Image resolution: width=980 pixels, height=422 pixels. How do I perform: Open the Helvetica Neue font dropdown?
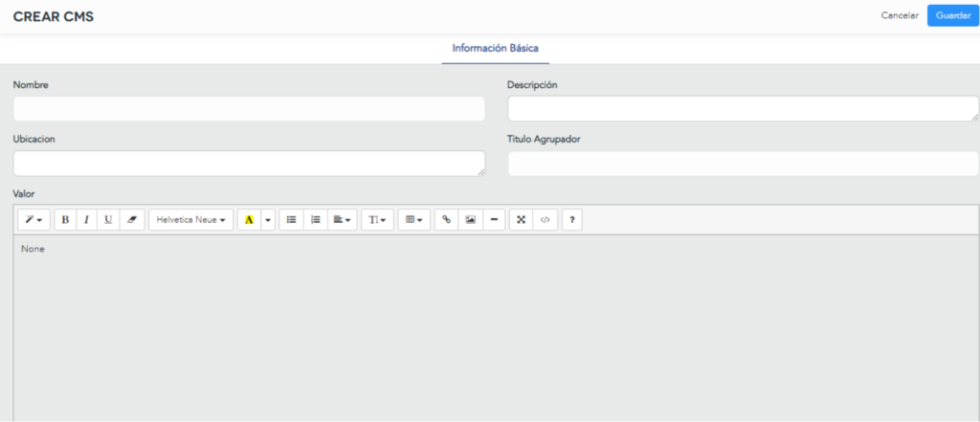[x=190, y=220]
